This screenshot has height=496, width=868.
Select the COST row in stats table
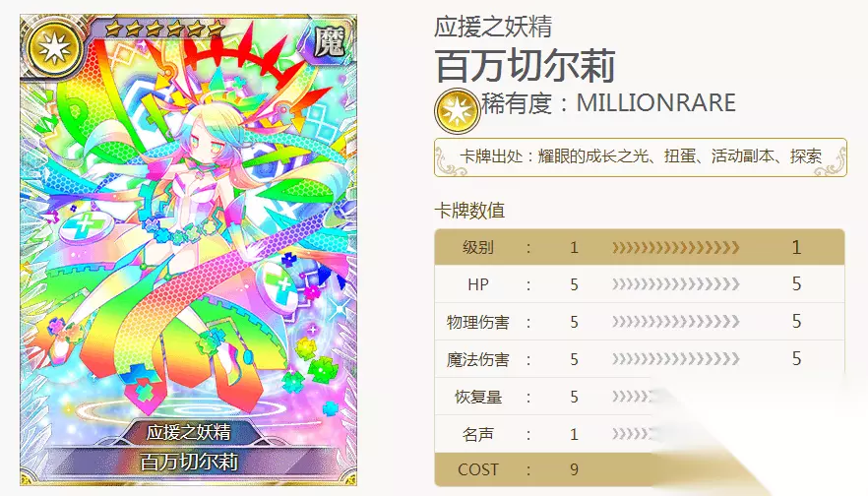(x=640, y=469)
